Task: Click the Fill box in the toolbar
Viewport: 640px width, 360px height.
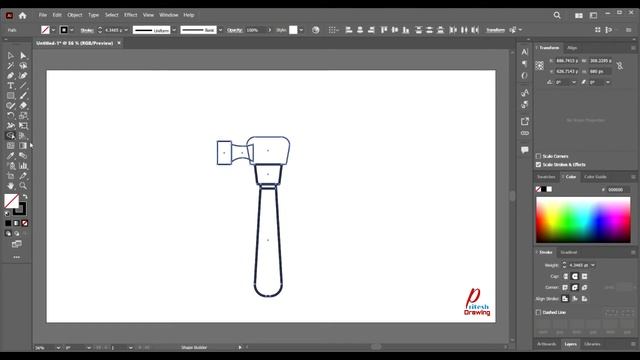Action: click(x=11, y=201)
